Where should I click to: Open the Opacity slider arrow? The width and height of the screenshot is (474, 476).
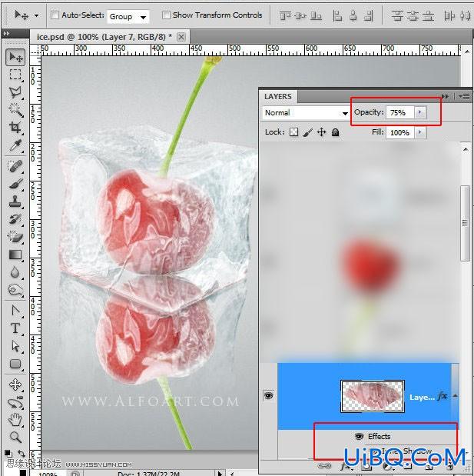click(x=420, y=112)
